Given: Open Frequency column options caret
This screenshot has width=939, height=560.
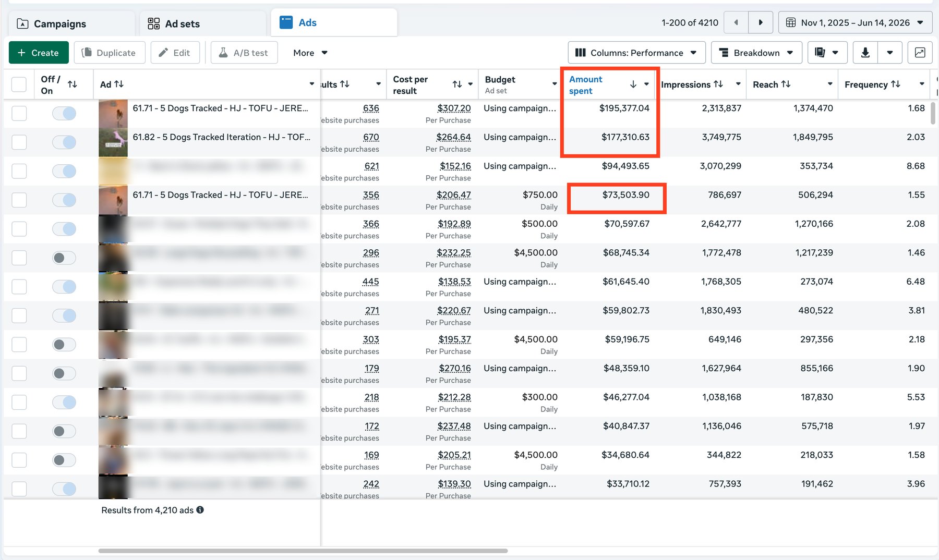Looking at the screenshot, I should point(922,84).
